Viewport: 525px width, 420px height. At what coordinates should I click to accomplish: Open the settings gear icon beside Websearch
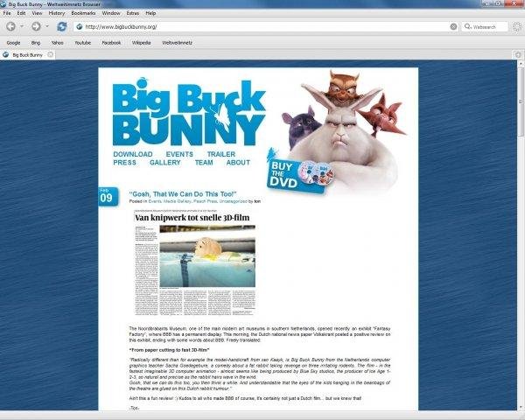pos(517,27)
